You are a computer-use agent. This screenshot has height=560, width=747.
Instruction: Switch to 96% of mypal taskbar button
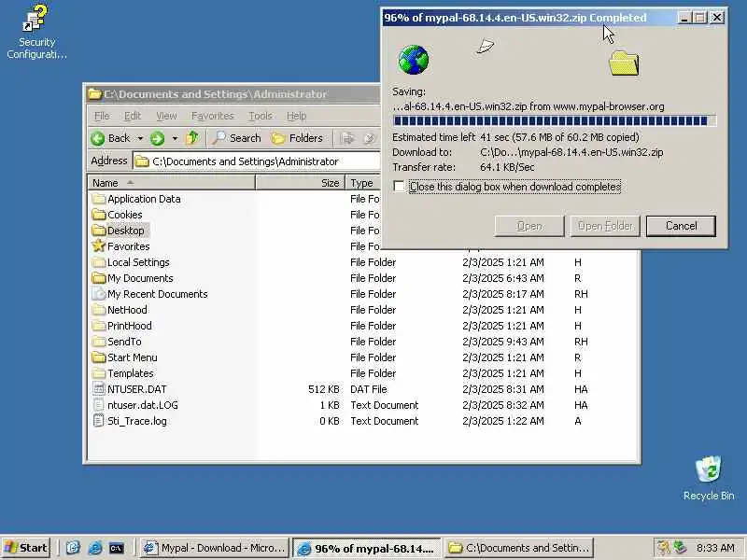click(x=367, y=548)
